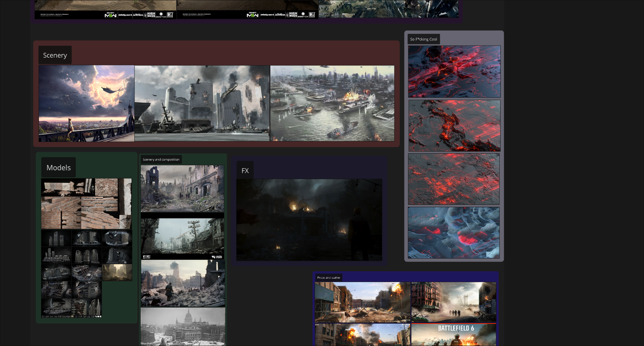Click the 'Props and scatter' label
This screenshot has width=644, height=346.
(329, 278)
